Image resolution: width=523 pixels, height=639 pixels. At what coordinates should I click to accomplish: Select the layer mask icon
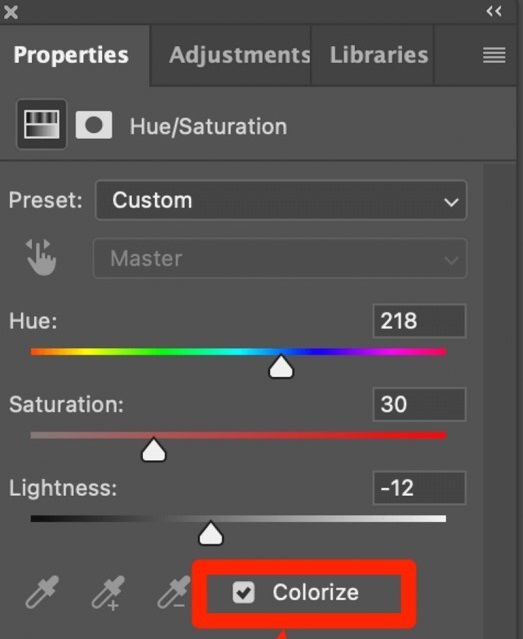coord(94,125)
